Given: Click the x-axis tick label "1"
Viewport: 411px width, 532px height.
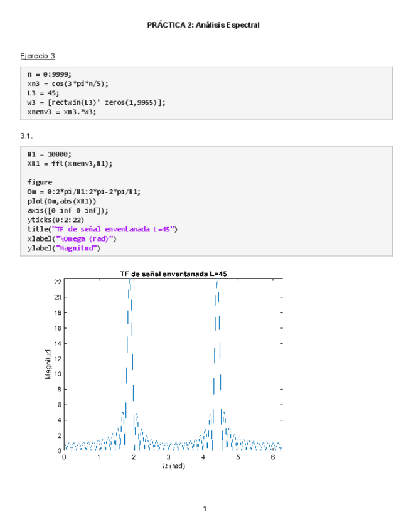Looking at the screenshot, I should point(99,457).
